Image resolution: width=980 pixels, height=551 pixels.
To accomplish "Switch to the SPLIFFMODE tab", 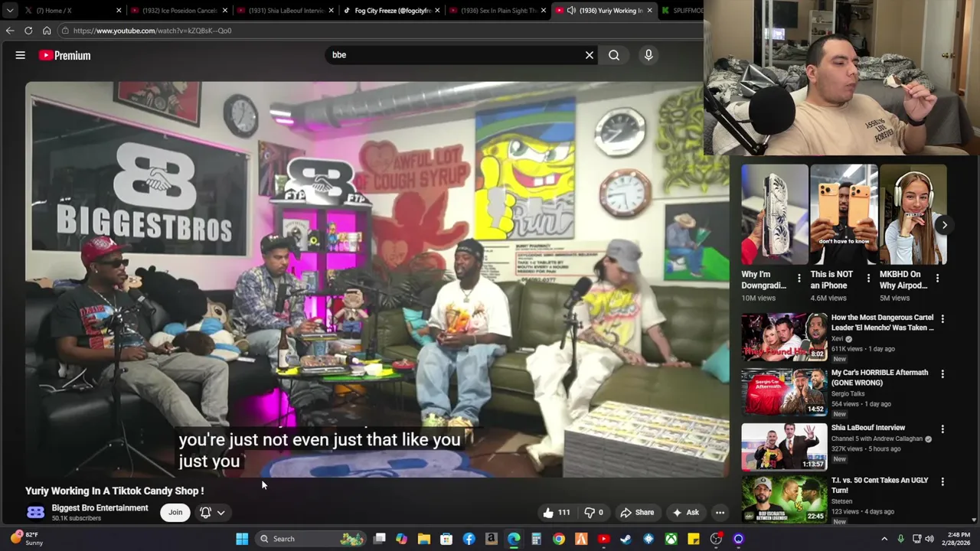I will 681,11.
